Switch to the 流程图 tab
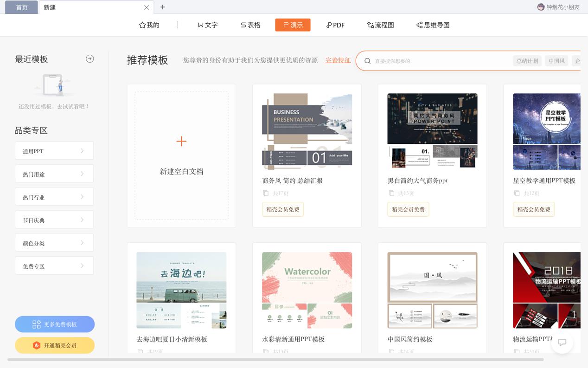This screenshot has height=368, width=588. click(380, 25)
